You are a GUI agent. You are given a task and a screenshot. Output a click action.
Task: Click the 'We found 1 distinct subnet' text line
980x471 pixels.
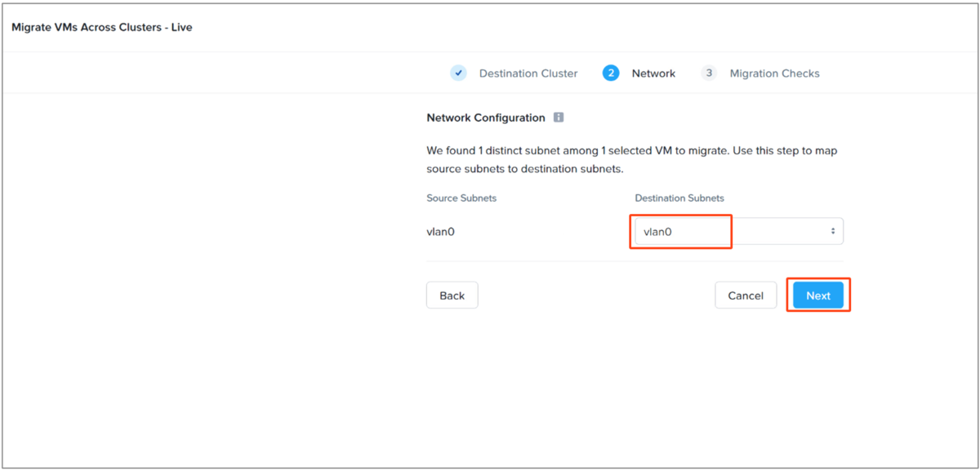632,151
